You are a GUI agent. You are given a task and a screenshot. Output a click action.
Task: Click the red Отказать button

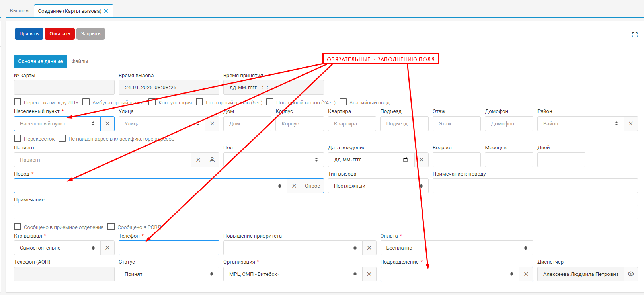click(60, 34)
